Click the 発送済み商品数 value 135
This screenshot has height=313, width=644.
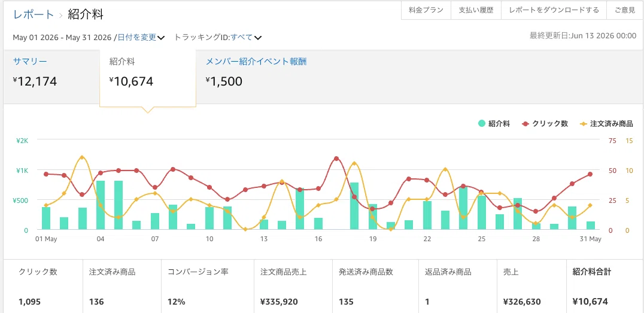(346, 302)
